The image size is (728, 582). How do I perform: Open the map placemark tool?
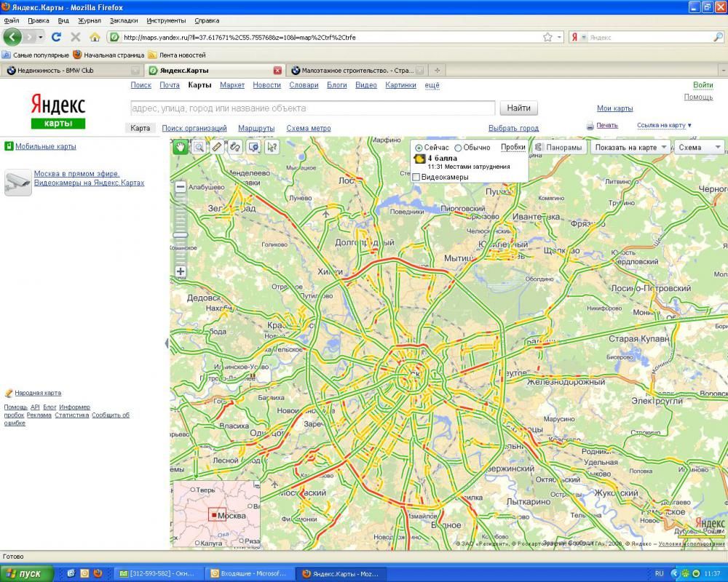click(x=253, y=147)
